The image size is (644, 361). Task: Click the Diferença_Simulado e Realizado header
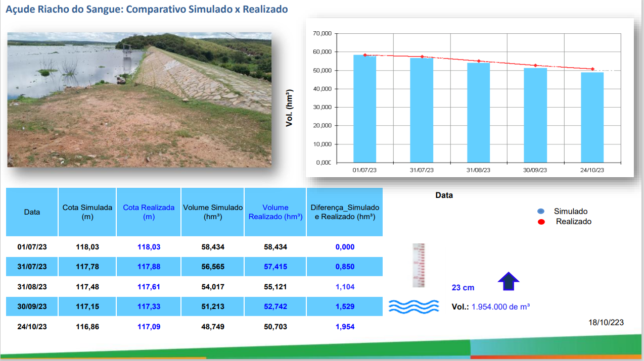coord(345,212)
